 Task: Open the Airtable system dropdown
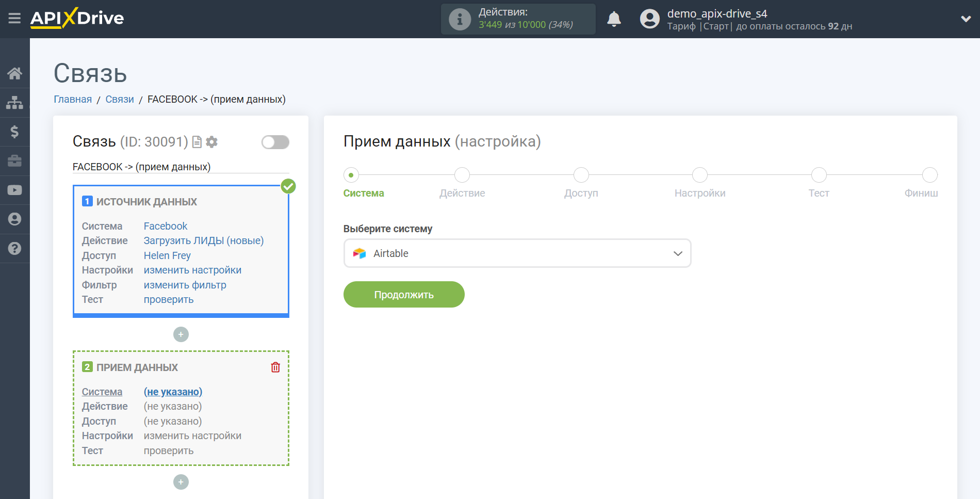click(x=517, y=253)
